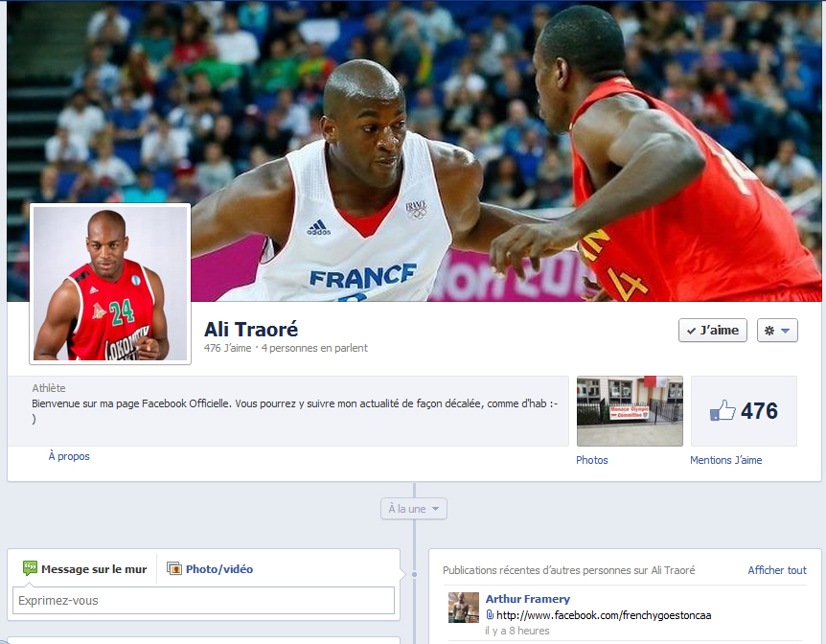This screenshot has height=644, width=826.
Task: Click the gear settings icon
Action: tap(768, 331)
